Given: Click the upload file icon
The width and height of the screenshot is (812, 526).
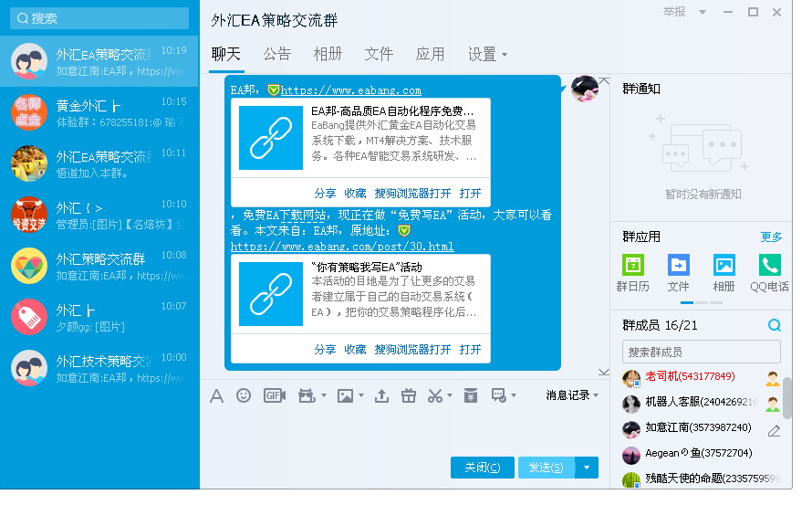Looking at the screenshot, I should (x=381, y=396).
